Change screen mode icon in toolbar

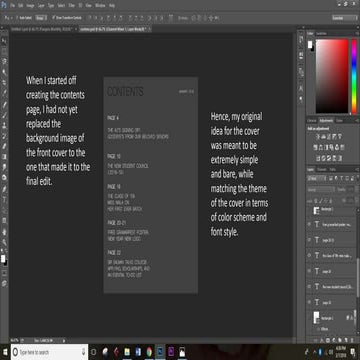tap(4, 283)
